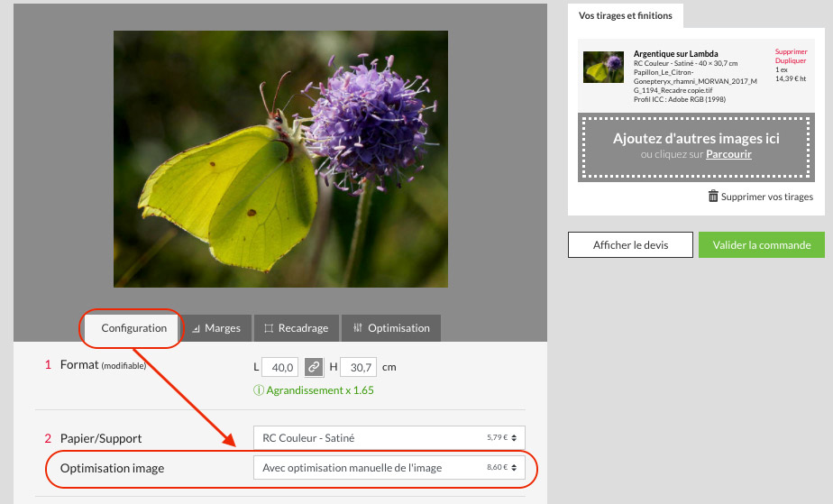Image resolution: width=833 pixels, height=504 pixels.
Task: Click the height H input field
Action: coord(358,367)
